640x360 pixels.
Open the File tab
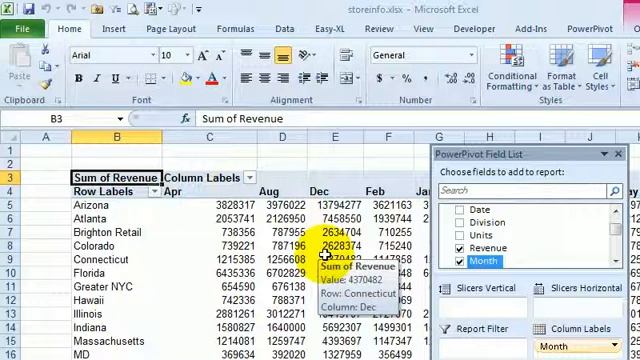22,29
